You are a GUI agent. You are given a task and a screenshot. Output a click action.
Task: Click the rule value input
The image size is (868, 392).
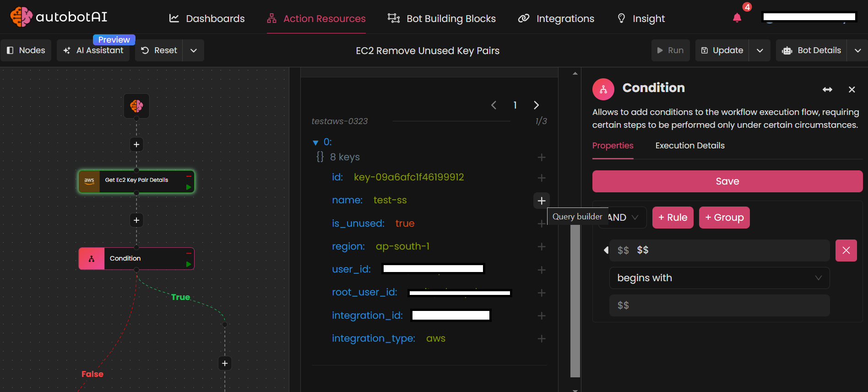click(719, 305)
